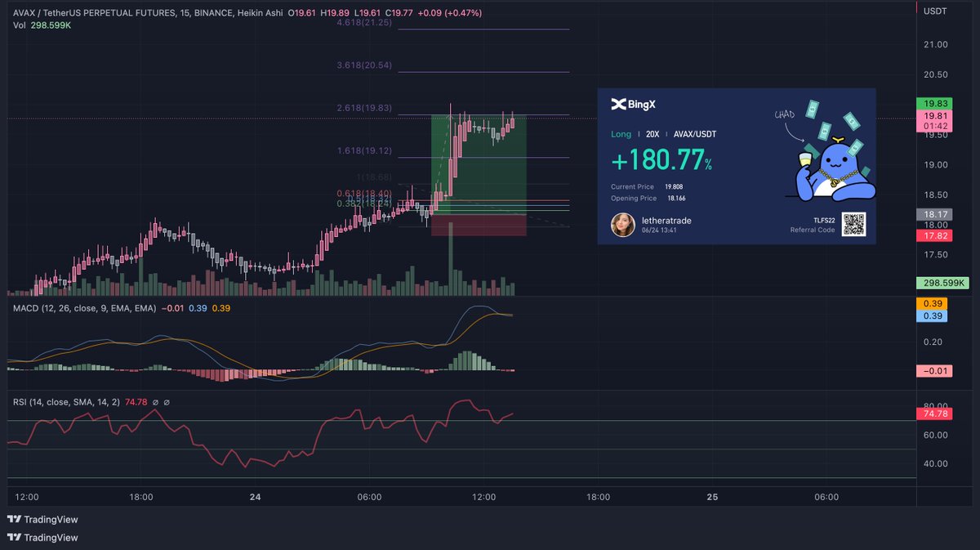Click the 25 date marker on the time axis
980x550 pixels.
(712, 497)
